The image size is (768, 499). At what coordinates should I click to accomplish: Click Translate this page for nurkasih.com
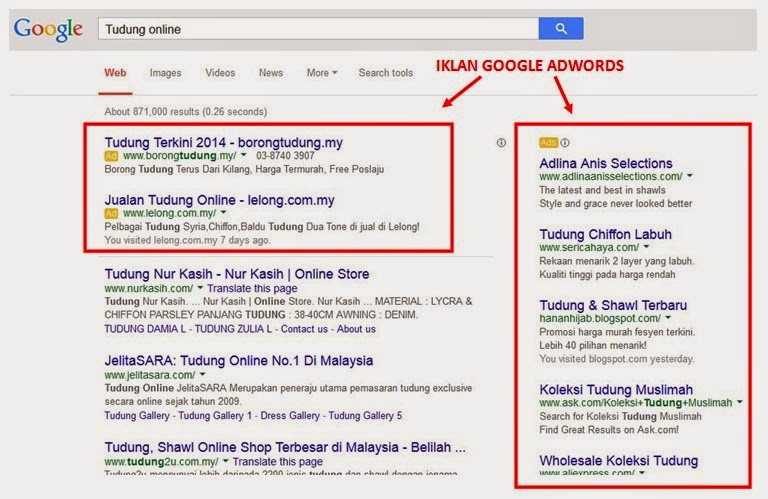click(252, 288)
